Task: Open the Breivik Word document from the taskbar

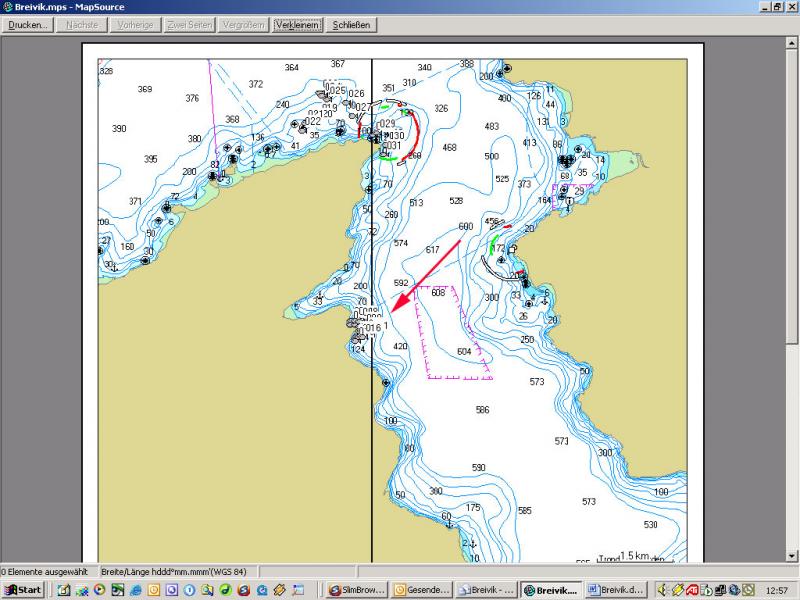Action: coord(616,590)
